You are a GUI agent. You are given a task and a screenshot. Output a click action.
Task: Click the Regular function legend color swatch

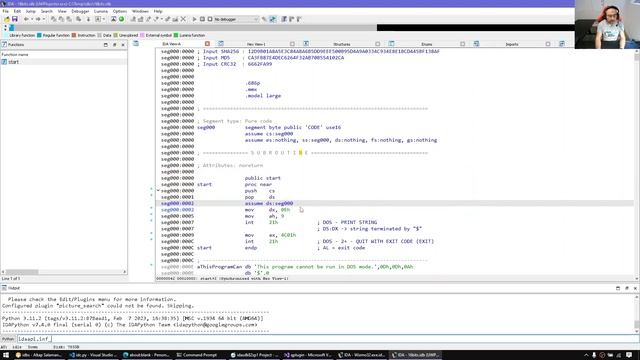(x=40, y=36)
